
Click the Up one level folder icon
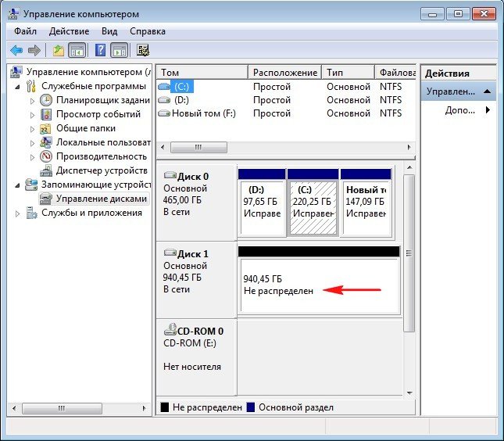59,51
